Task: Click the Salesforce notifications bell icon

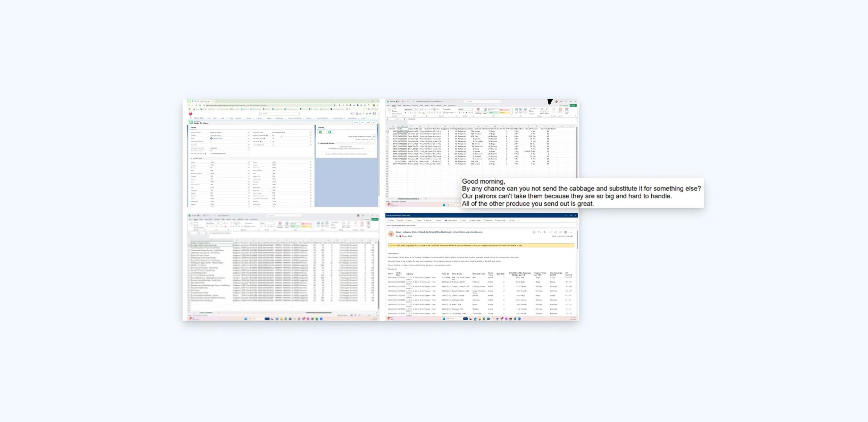Action: pos(370,113)
